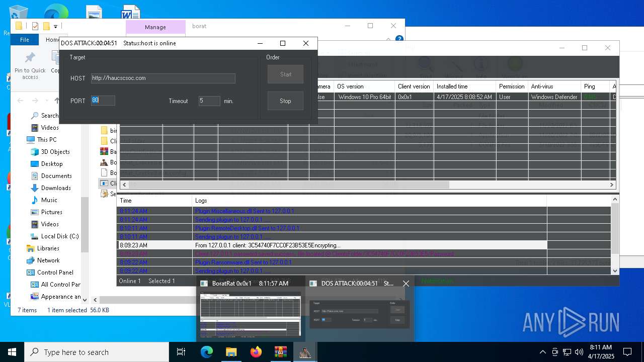This screenshot has height=362, width=644.
Task: Click Plugin Miscellaneous.dll sent log entry
Action: coord(245,211)
